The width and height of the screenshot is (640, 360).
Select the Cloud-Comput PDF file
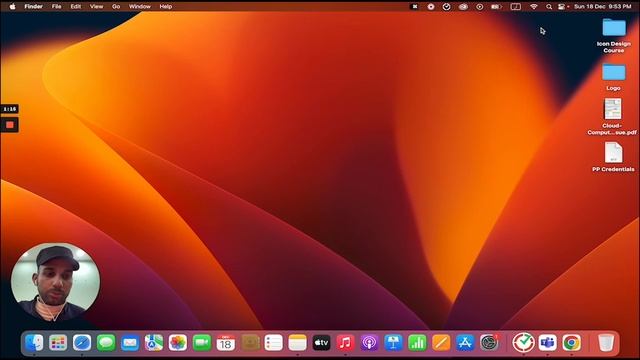(x=612, y=116)
